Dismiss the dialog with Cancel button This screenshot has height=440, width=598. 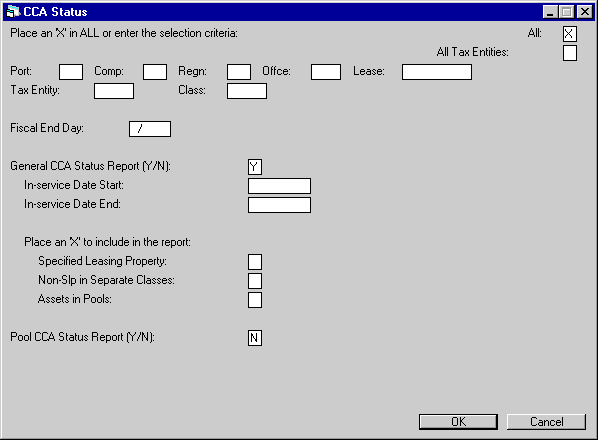546,422
